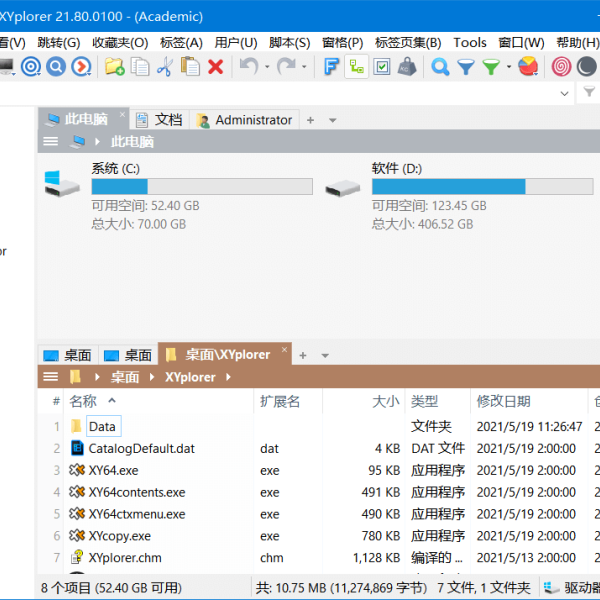
Task: Click the Recent Locations arrow icon
Action: [x=81, y=67]
